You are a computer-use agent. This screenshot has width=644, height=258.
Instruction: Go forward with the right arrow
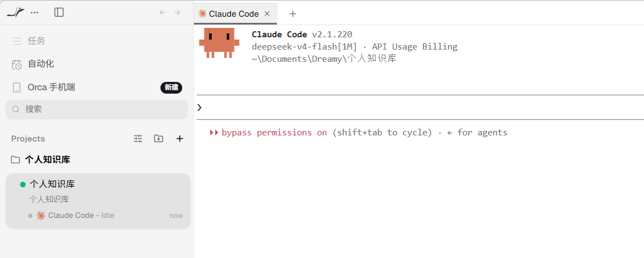click(x=177, y=13)
